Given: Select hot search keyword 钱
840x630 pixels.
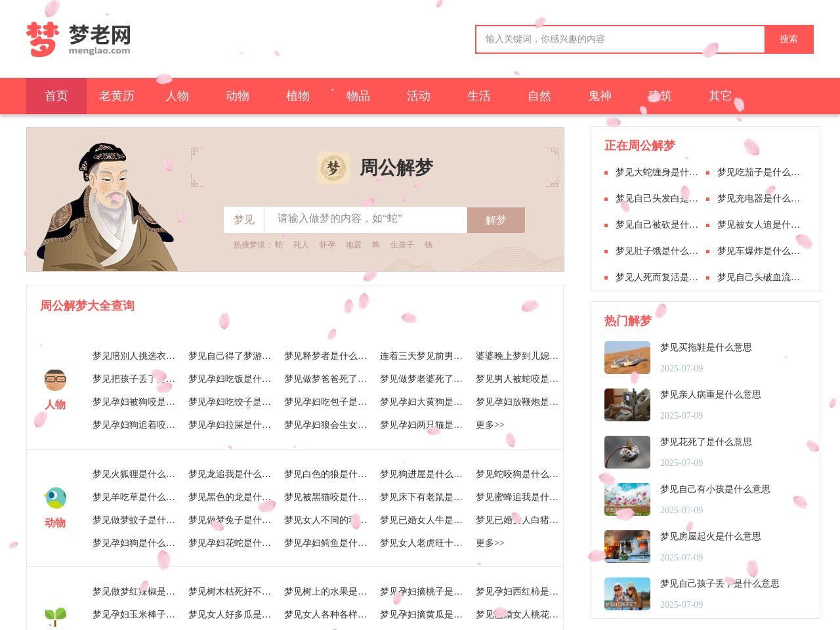Looking at the screenshot, I should tap(429, 245).
